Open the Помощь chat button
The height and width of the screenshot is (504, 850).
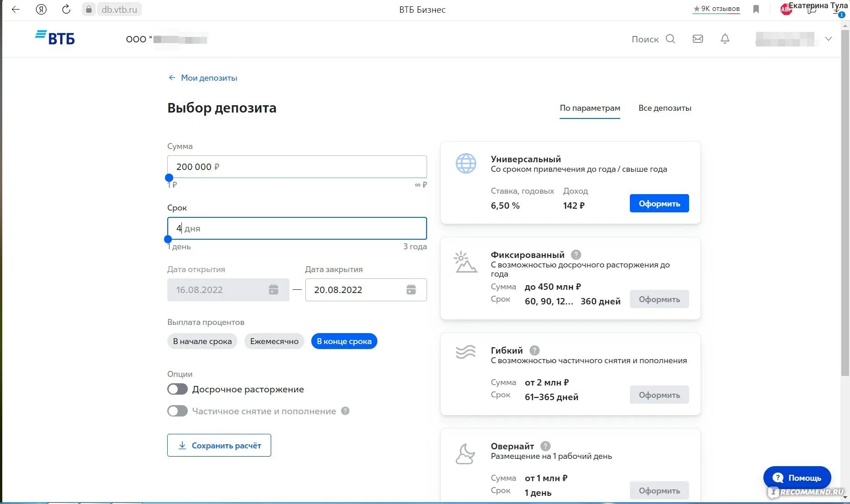point(797,478)
